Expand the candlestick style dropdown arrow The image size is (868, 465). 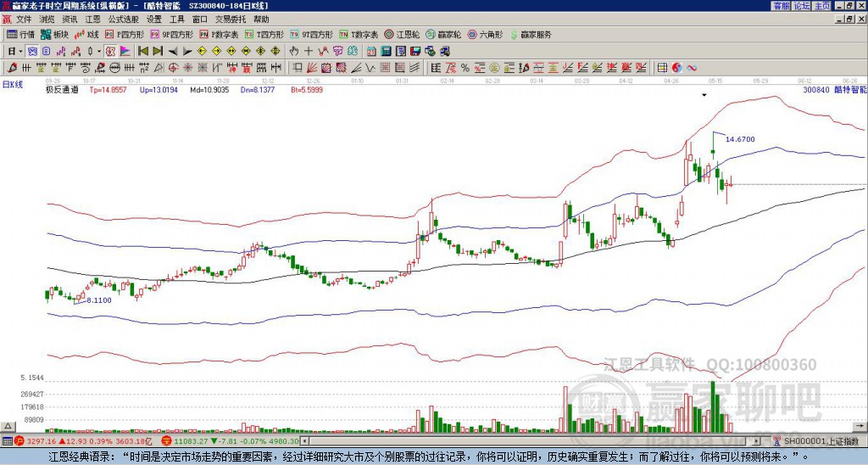tap(99, 51)
